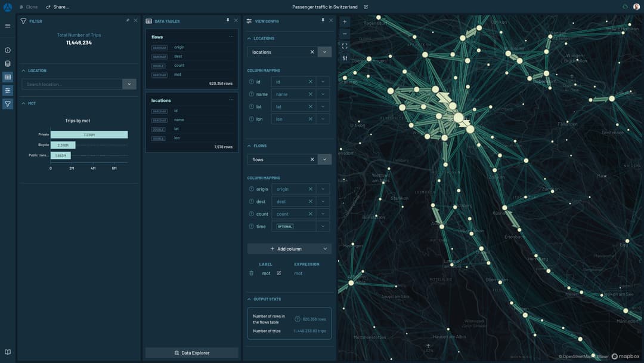Open the Data Explorer
644x363 pixels.
(191, 352)
